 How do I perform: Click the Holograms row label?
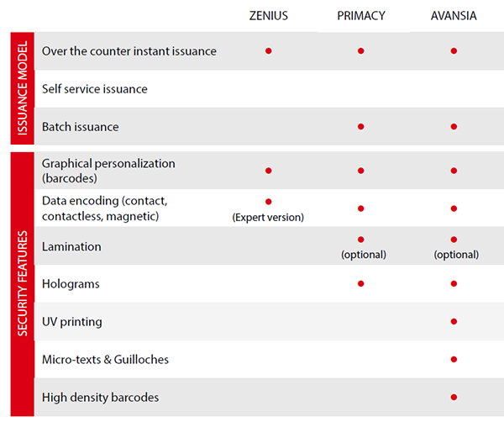click(x=71, y=284)
